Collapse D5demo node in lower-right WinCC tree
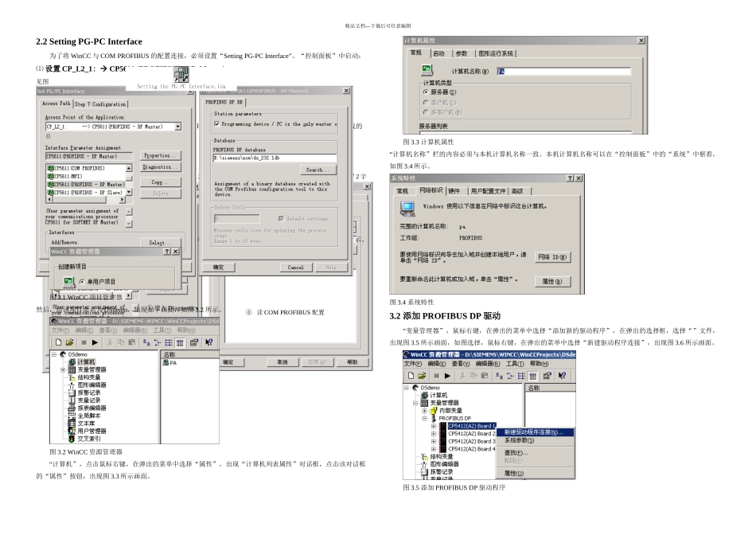756x535 pixels. (x=407, y=388)
